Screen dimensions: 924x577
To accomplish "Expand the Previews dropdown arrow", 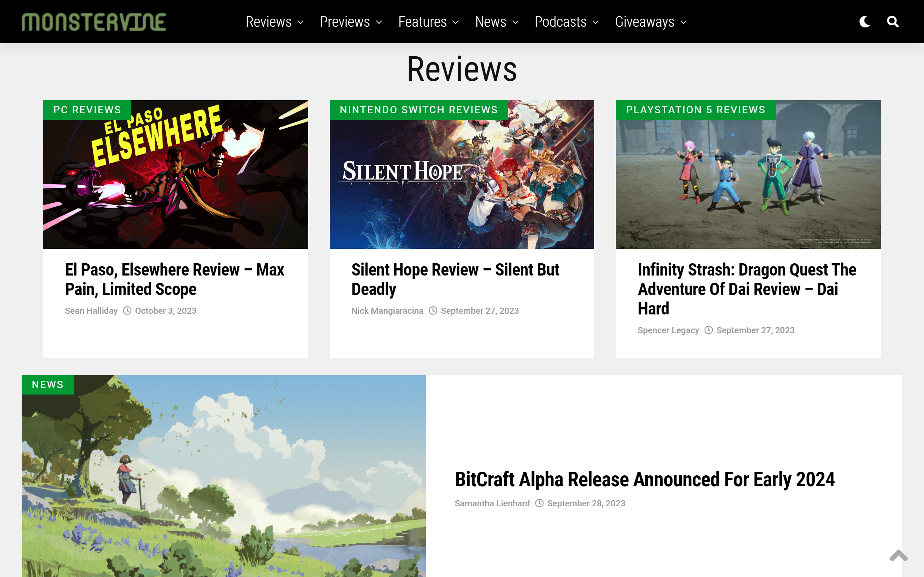I will (379, 22).
